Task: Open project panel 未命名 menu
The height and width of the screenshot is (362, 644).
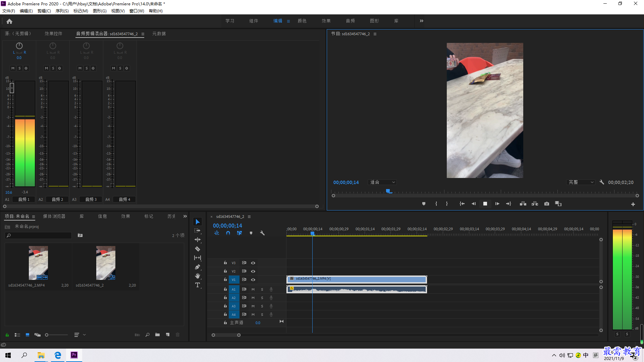Action: pos(34,217)
